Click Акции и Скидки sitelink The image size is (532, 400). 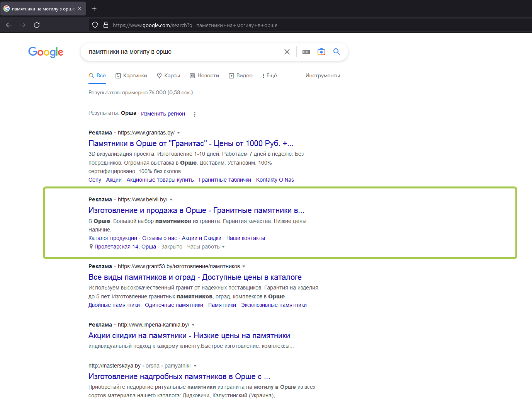[202, 238]
